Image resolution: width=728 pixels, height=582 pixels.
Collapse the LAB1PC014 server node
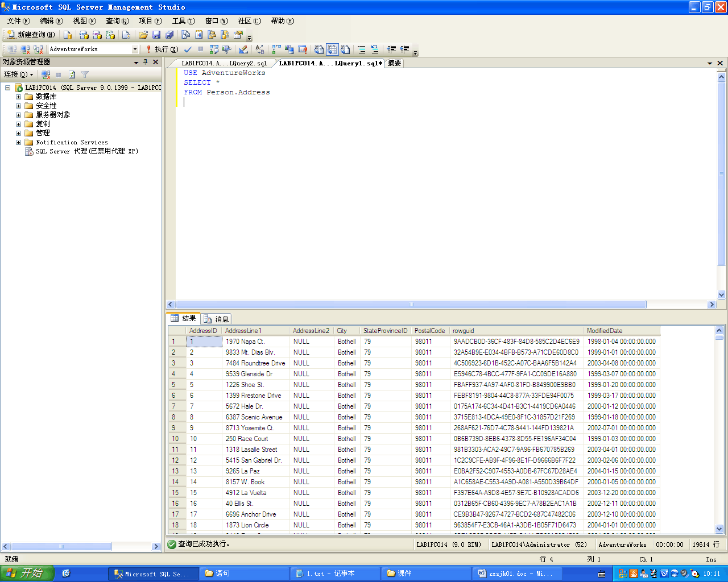(7, 88)
